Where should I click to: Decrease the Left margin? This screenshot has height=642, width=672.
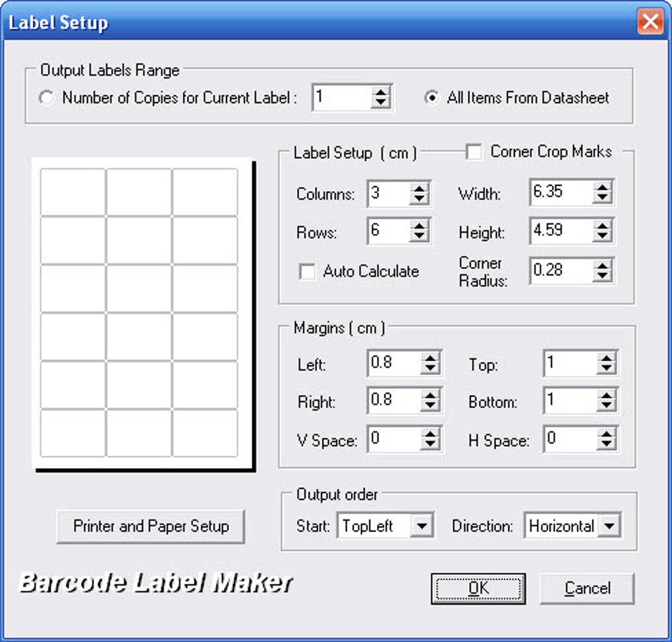click(x=430, y=369)
